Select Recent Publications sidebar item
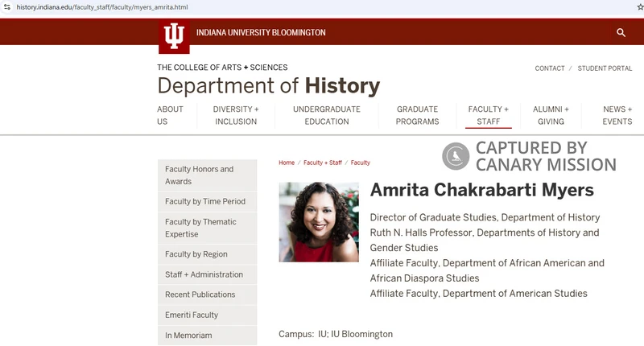The width and height of the screenshot is (644, 346). click(x=208, y=295)
